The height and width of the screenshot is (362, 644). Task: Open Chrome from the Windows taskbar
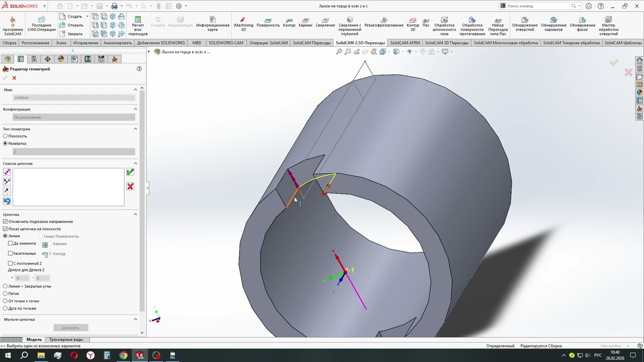123,355
